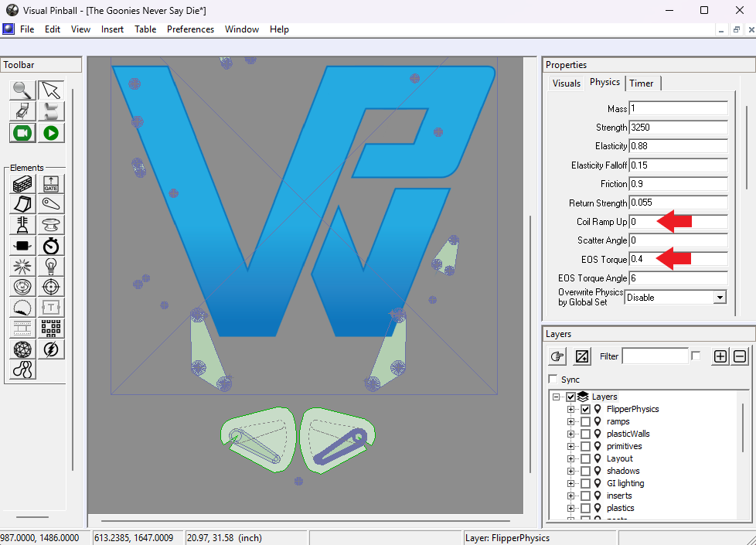
Task: Click the green Play table button
Action: click(50, 133)
